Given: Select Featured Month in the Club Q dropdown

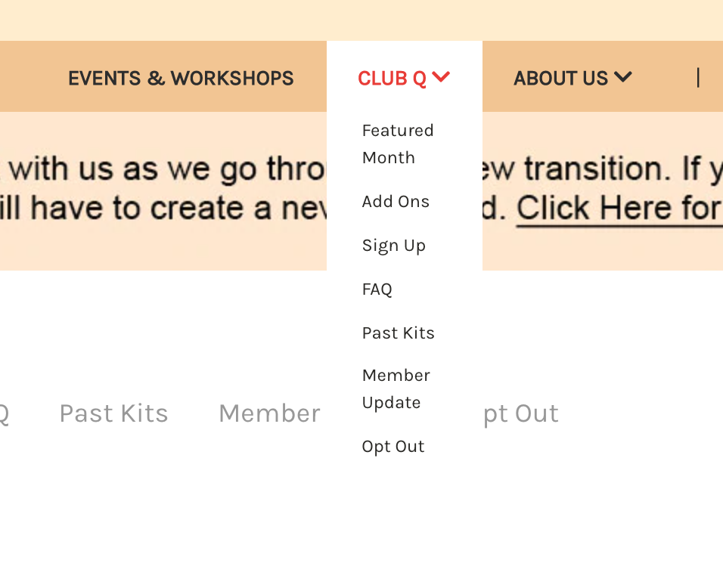Looking at the screenshot, I should tap(398, 144).
